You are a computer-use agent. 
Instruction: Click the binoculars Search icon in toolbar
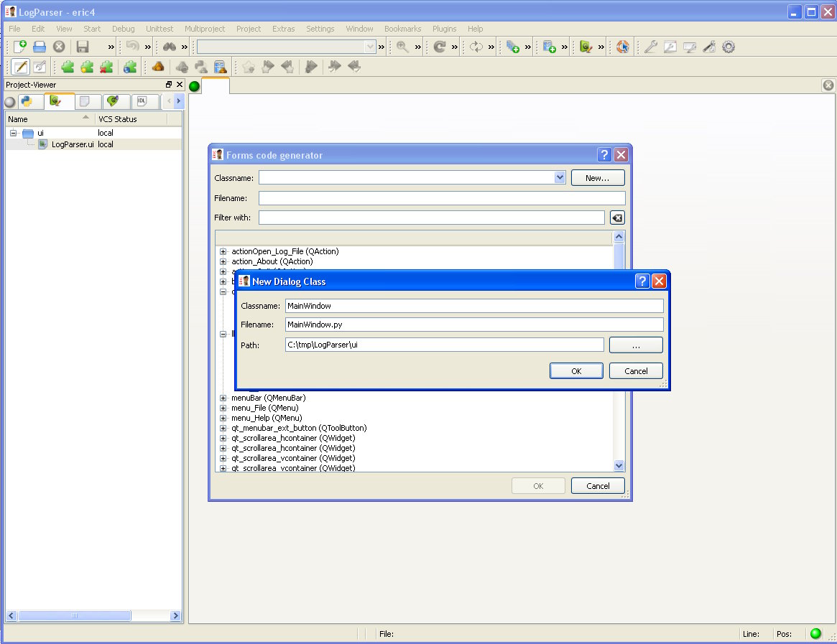[x=170, y=47]
